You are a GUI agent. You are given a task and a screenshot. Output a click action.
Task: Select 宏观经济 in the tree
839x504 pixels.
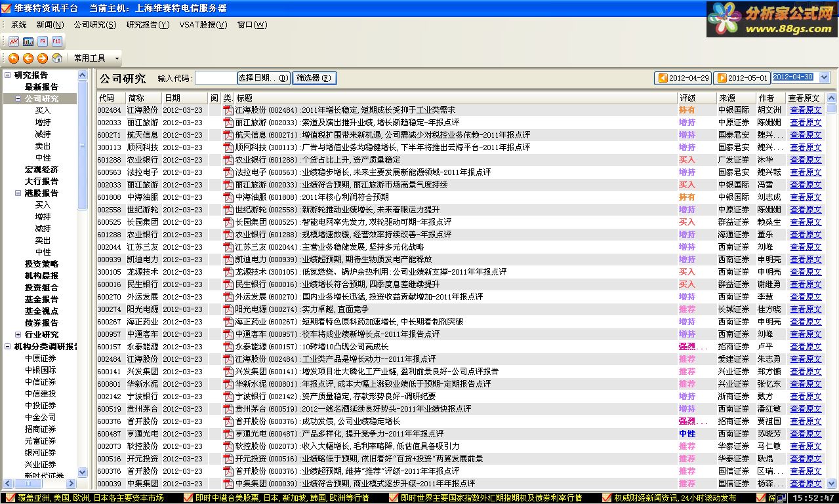(x=41, y=170)
